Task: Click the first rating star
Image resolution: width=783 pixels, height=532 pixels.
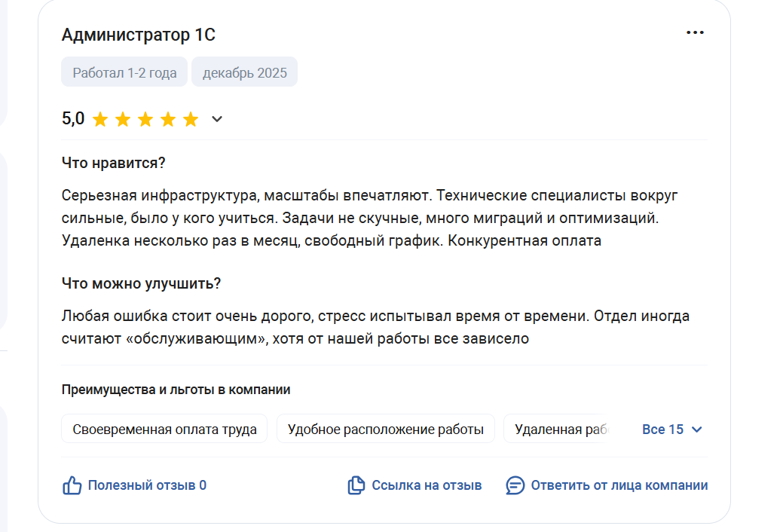Action: (100, 119)
